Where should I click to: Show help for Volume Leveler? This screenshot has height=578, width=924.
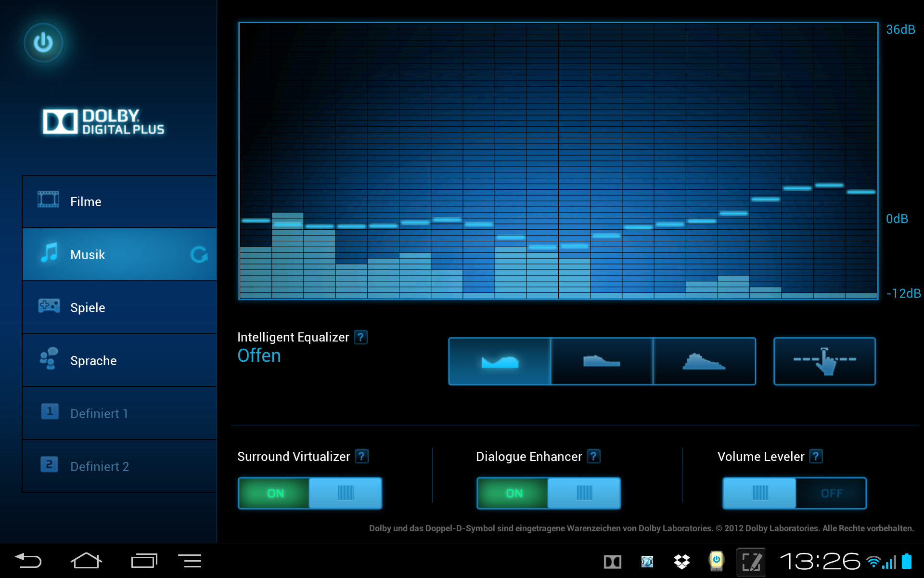(816, 456)
